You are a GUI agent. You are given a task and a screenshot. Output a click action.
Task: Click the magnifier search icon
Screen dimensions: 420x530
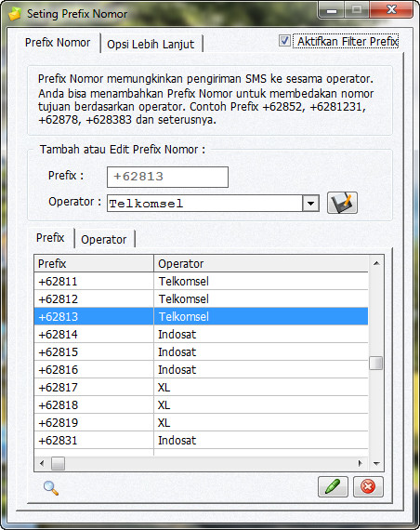[x=51, y=488]
